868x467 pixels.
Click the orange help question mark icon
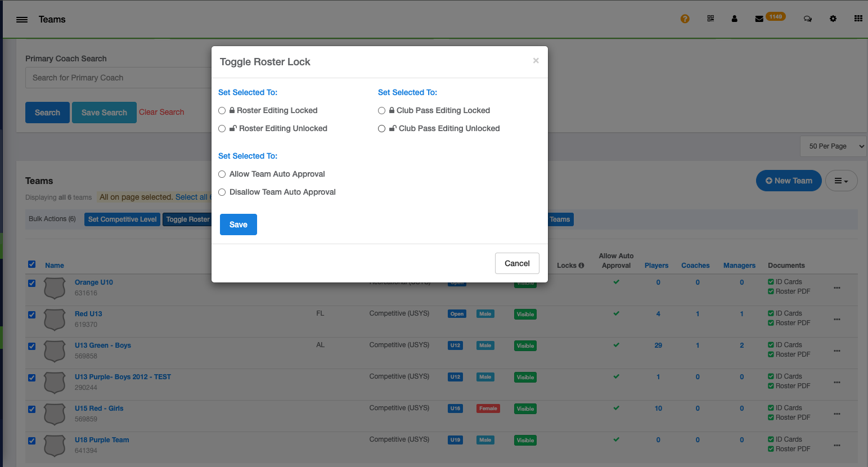pyautogui.click(x=685, y=19)
